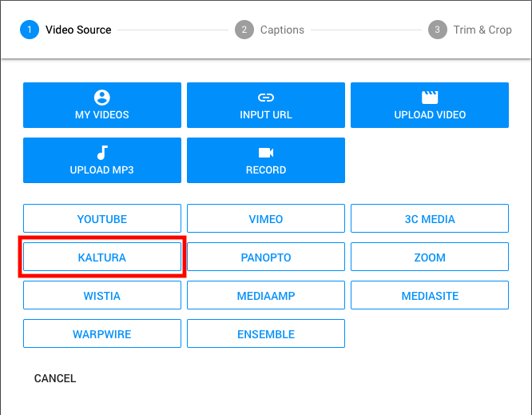Image resolution: width=532 pixels, height=415 pixels.
Task: Go to step 3 Trim & Crop
Action: (x=470, y=30)
